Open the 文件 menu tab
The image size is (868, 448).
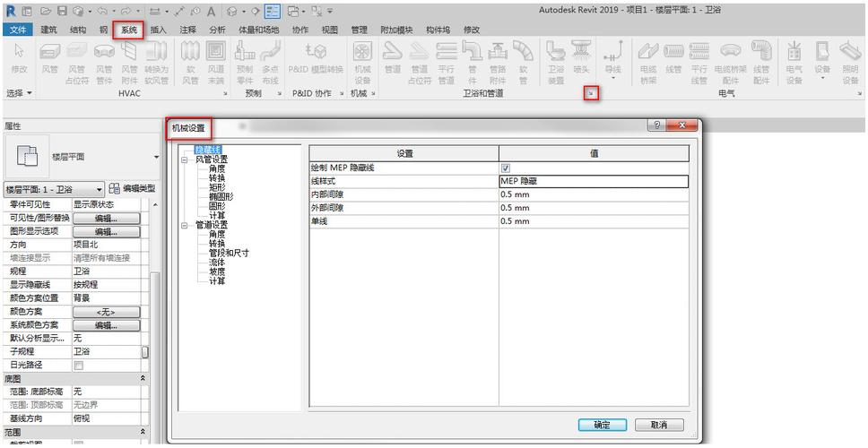point(17,30)
